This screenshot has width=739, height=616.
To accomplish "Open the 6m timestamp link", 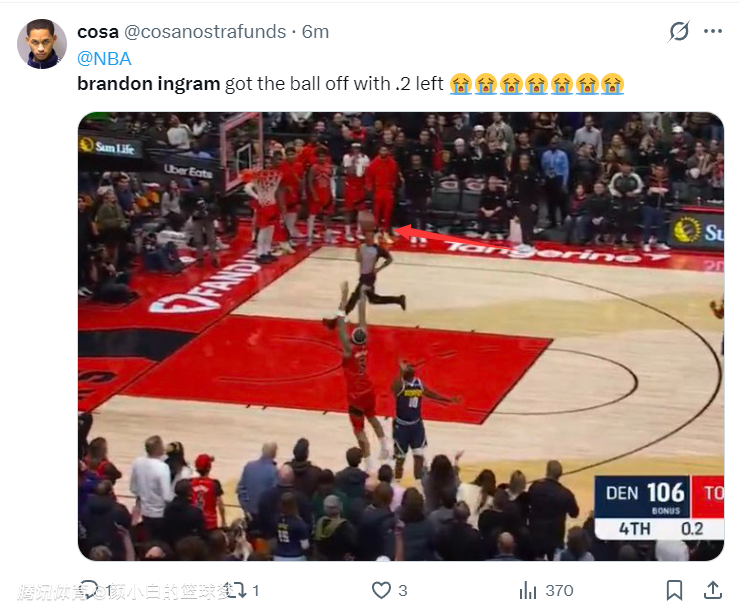I will (x=315, y=32).
